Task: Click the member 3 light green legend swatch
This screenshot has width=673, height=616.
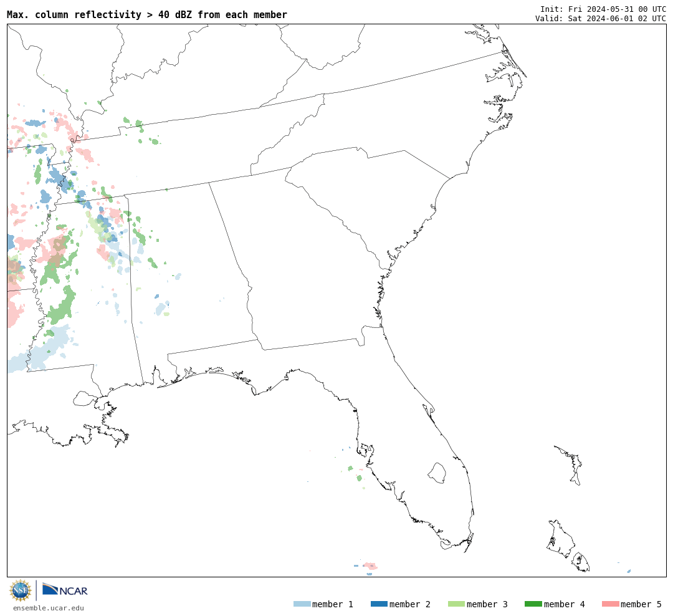Action: [456, 604]
